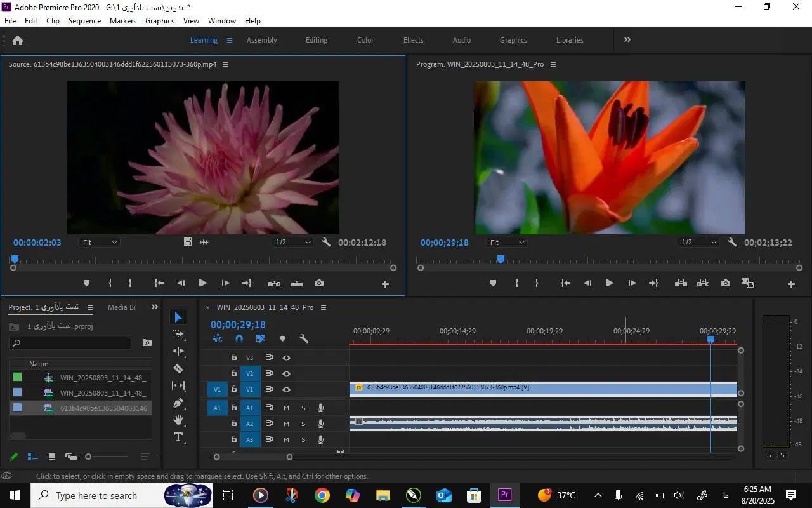Step forward one frame in Program monitor

632,283
